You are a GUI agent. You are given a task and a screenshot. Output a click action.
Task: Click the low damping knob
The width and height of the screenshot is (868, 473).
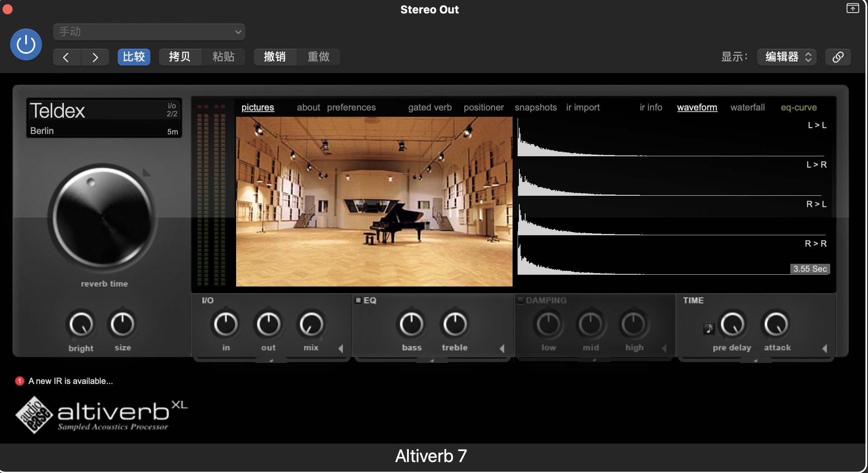(548, 324)
